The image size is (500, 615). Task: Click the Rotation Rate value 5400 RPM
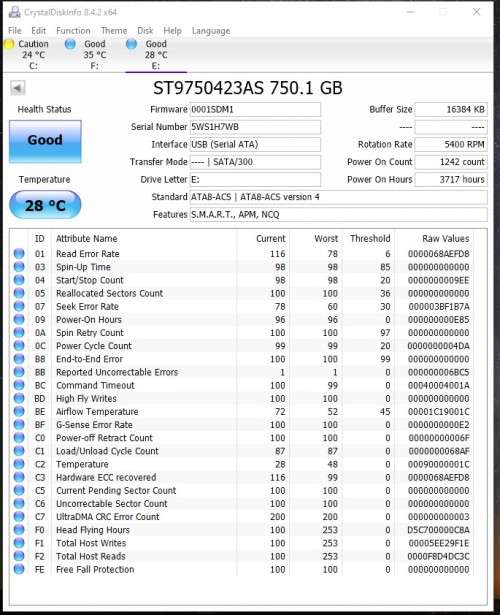click(x=451, y=144)
